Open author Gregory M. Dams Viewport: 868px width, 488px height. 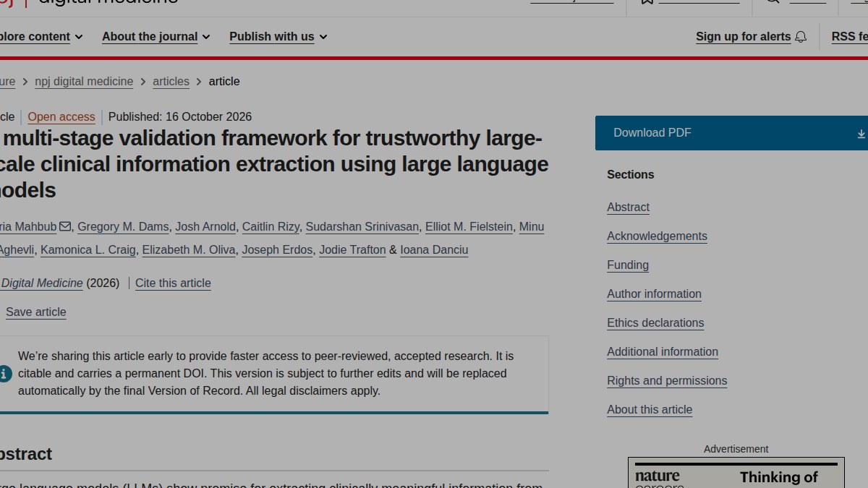click(x=123, y=227)
